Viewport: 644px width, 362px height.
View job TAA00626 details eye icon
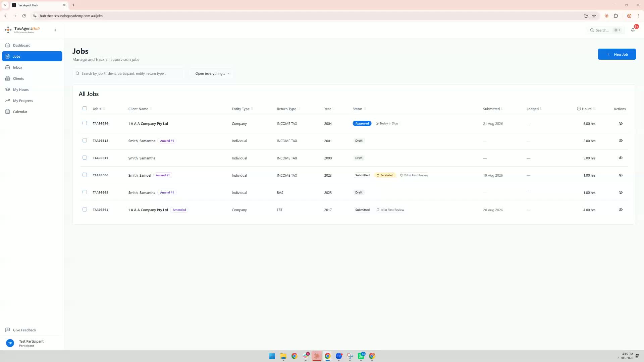[621, 123]
